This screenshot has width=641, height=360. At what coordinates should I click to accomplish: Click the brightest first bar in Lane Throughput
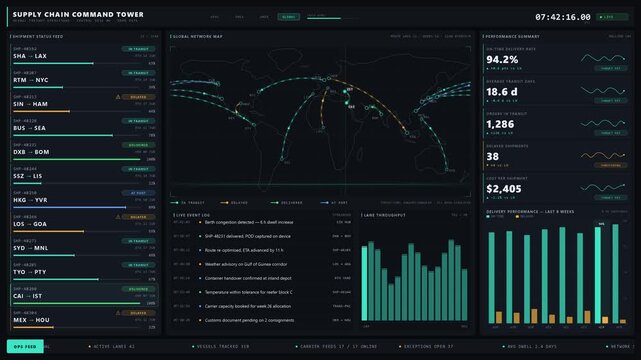tap(364, 283)
